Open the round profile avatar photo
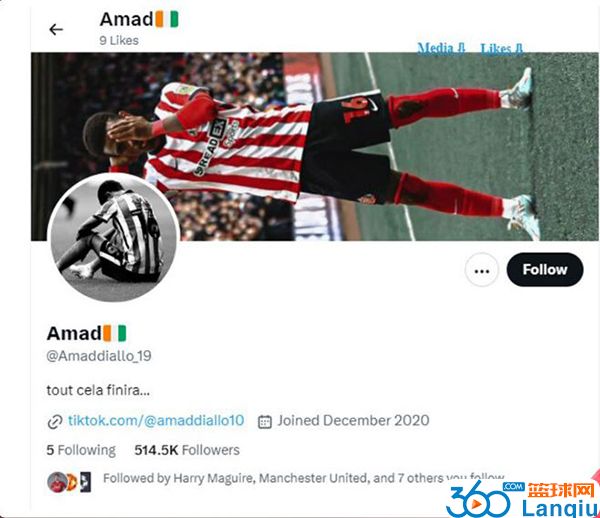600x518 pixels. 114,237
